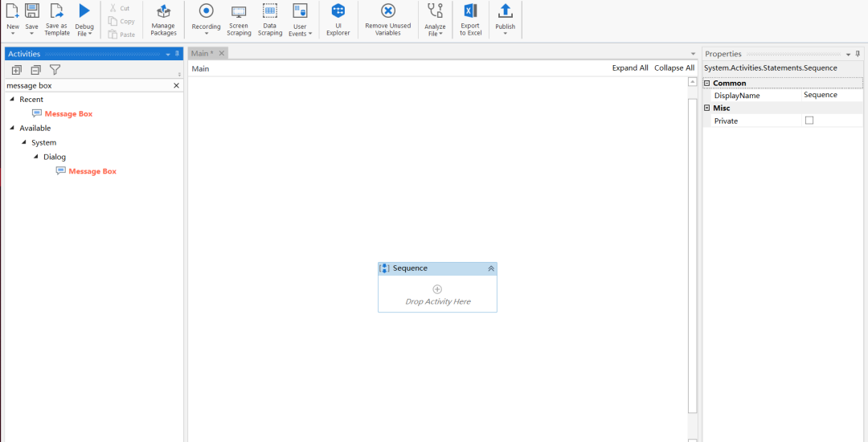Open Properties panel options dropdown

(x=848, y=54)
